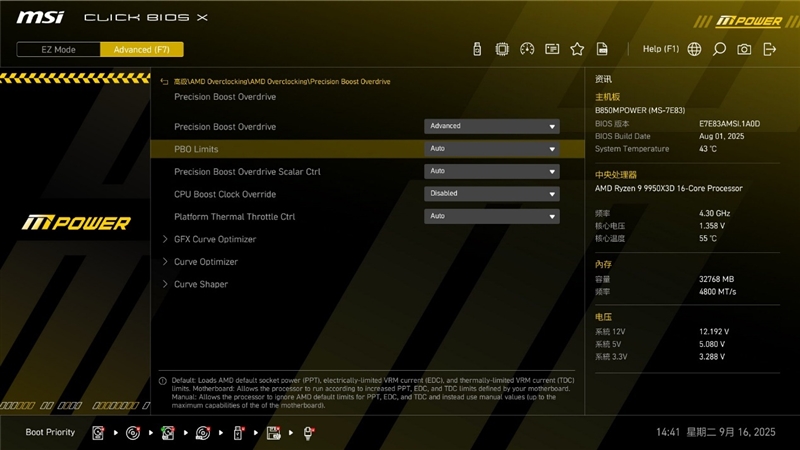Open Platform Thermal Throttle Ctrl dropdown
Image resolution: width=800 pixels, height=450 pixels.
(492, 216)
